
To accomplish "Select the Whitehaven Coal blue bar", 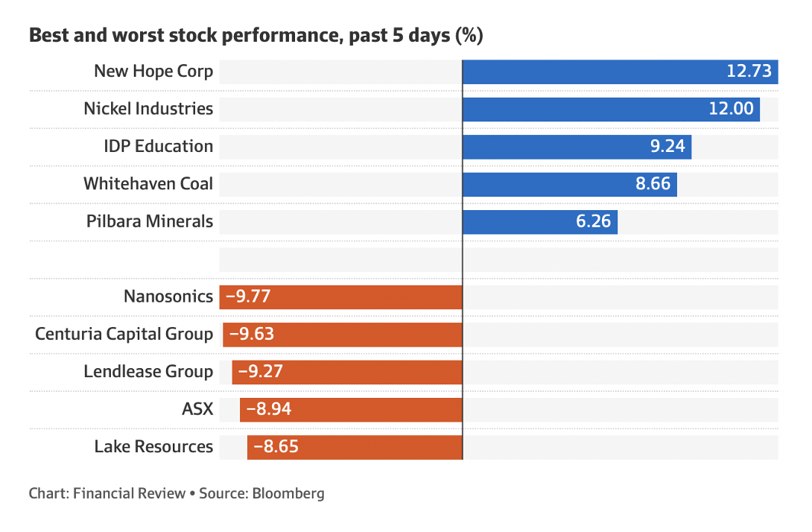I will [551, 183].
